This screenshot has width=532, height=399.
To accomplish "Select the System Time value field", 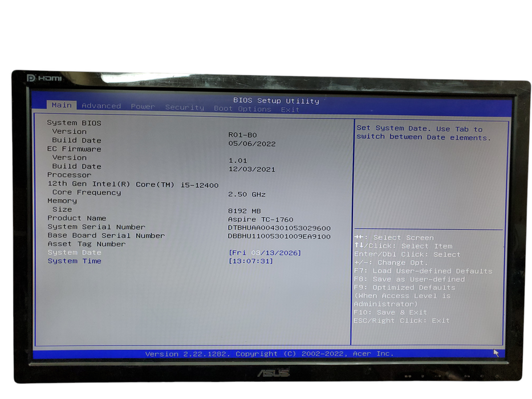I will [251, 261].
